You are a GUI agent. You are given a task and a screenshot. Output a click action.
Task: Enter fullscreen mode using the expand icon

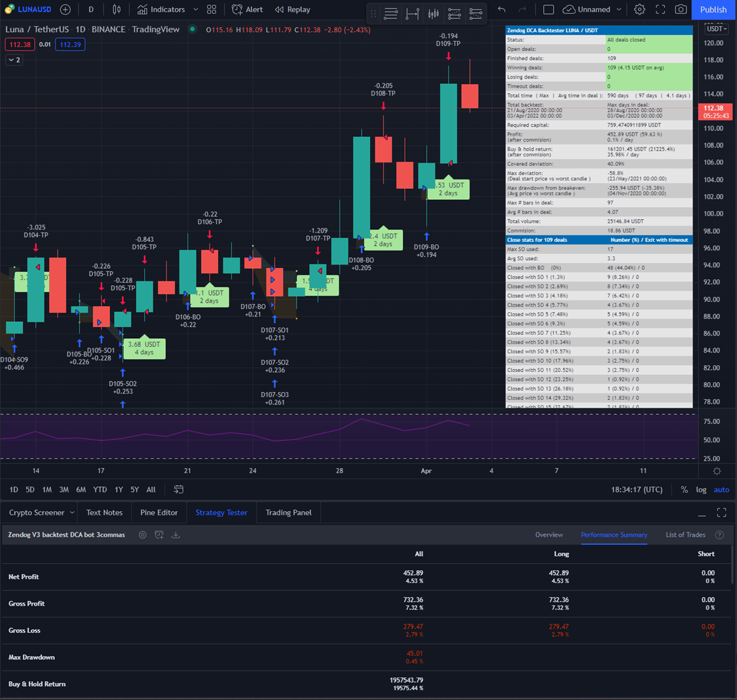(x=660, y=9)
